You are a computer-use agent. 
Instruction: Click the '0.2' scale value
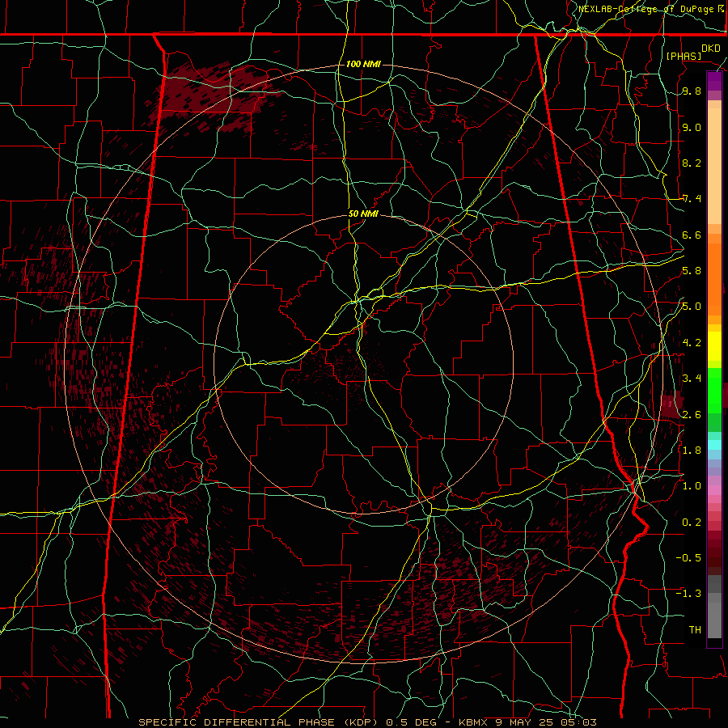[692, 523]
